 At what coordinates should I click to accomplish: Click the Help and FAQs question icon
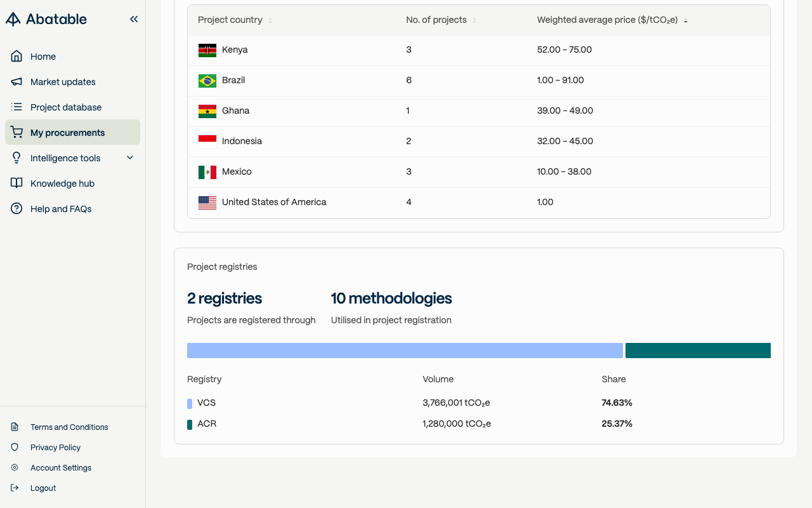(16, 209)
